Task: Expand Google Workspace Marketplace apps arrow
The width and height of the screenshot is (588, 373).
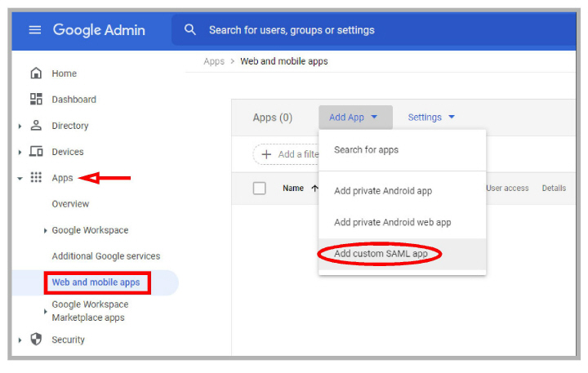Action: tap(45, 311)
